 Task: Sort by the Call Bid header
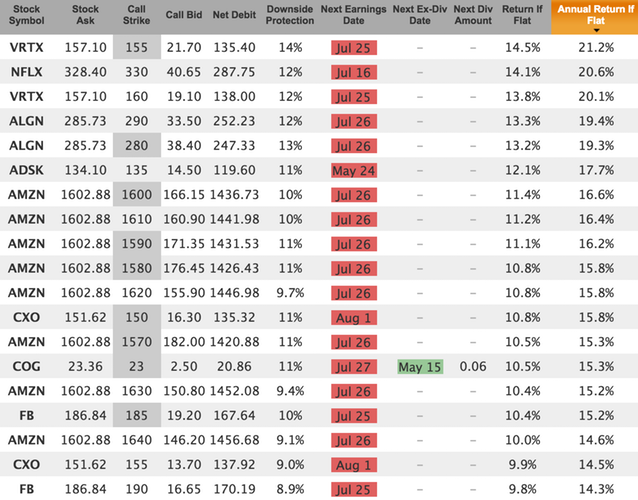point(184,15)
